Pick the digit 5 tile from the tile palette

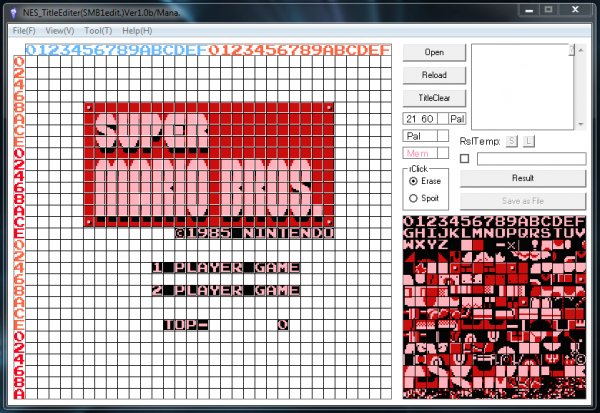point(466,221)
